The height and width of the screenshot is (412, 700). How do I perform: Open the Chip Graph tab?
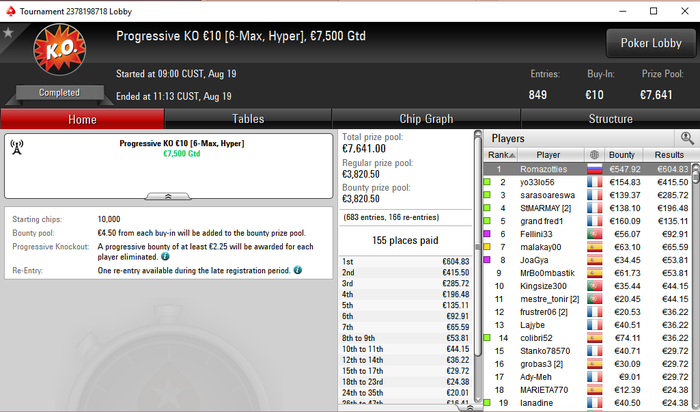coord(426,119)
